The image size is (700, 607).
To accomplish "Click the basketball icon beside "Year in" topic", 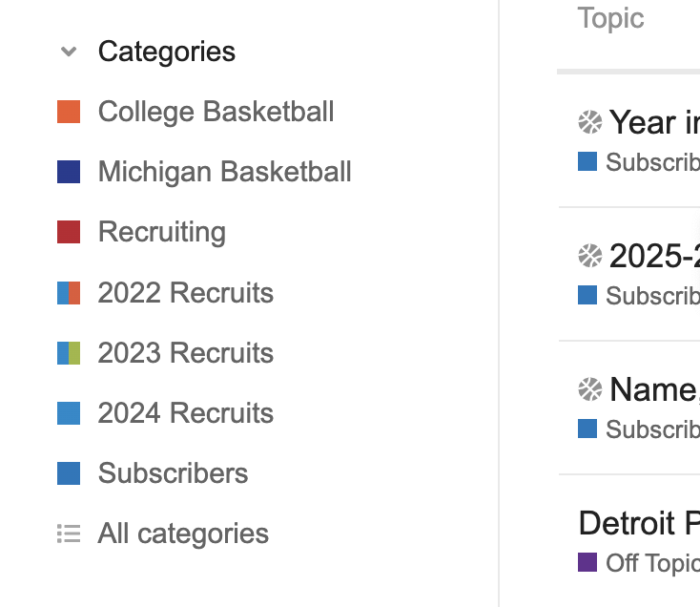I will pyautogui.click(x=590, y=122).
